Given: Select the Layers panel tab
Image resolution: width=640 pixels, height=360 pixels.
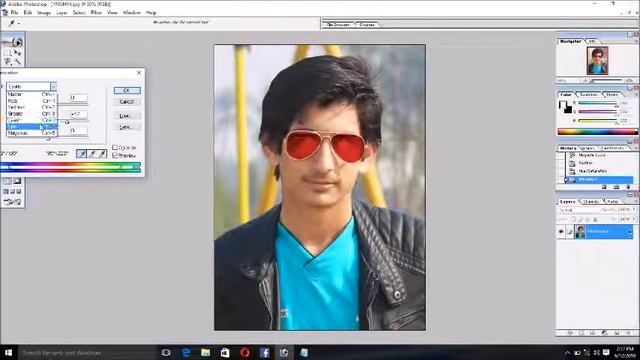Looking at the screenshot, I should (567, 202).
